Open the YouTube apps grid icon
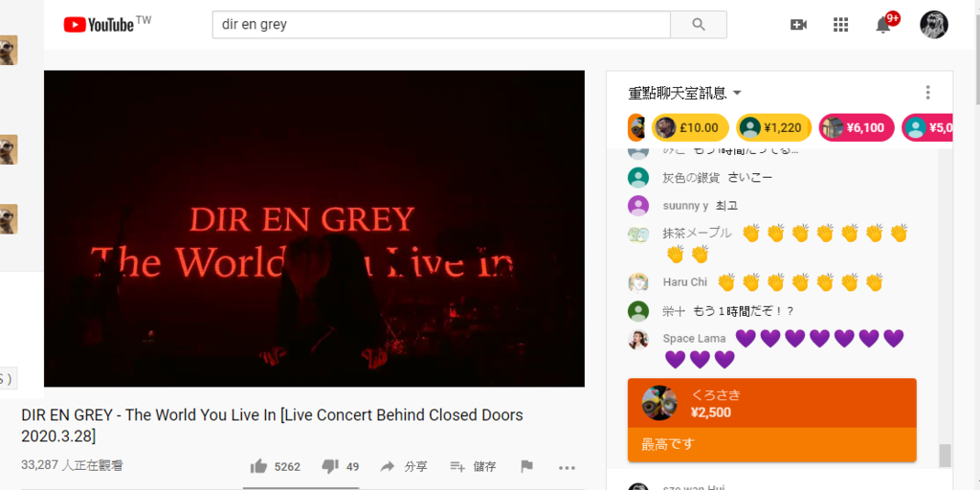The width and height of the screenshot is (980, 490). (x=840, y=25)
